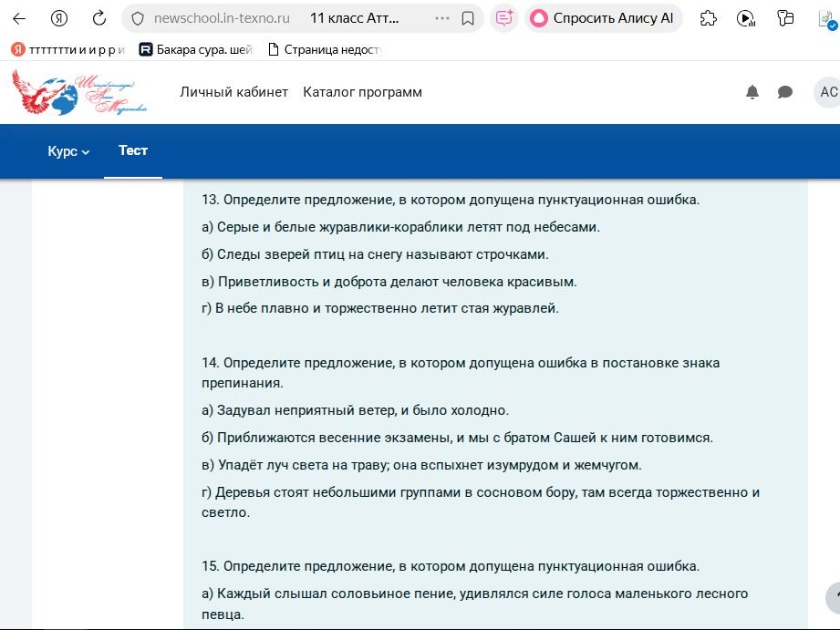Open Личный кабинет

pyautogui.click(x=234, y=92)
